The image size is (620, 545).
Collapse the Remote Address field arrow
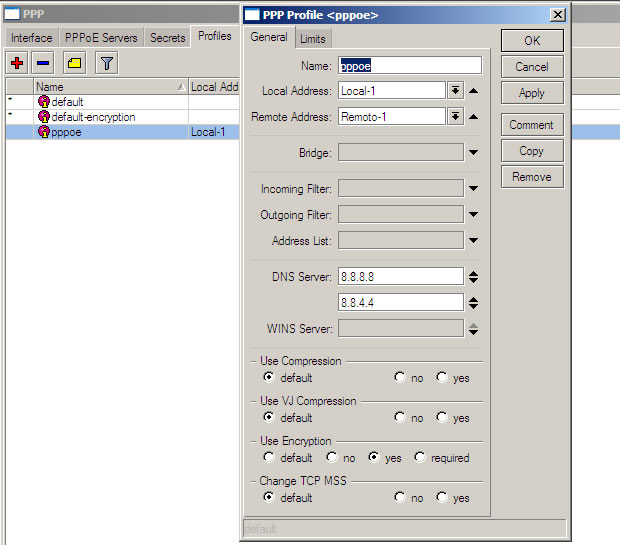point(473,117)
